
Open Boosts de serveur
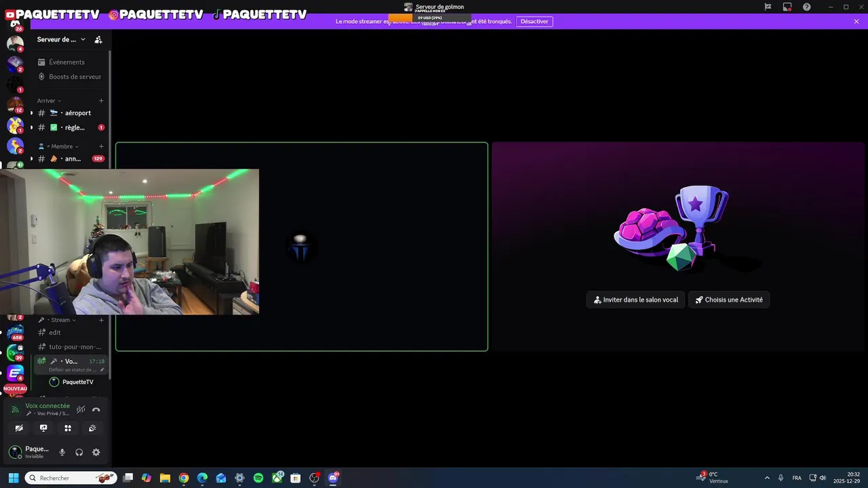click(70, 77)
